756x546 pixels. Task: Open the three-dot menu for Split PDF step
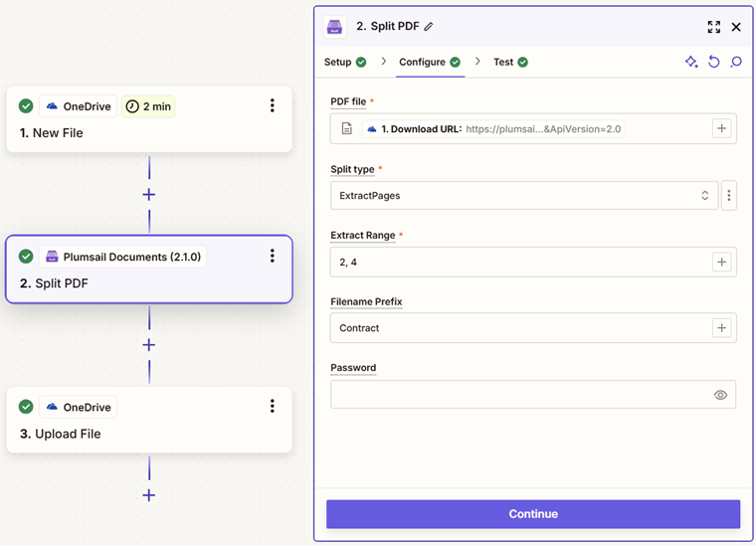pyautogui.click(x=273, y=256)
